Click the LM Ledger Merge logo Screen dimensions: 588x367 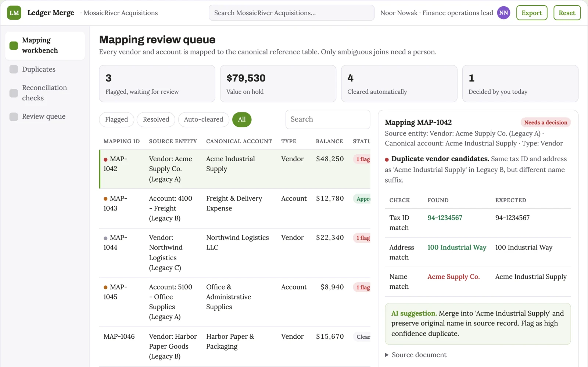(14, 13)
